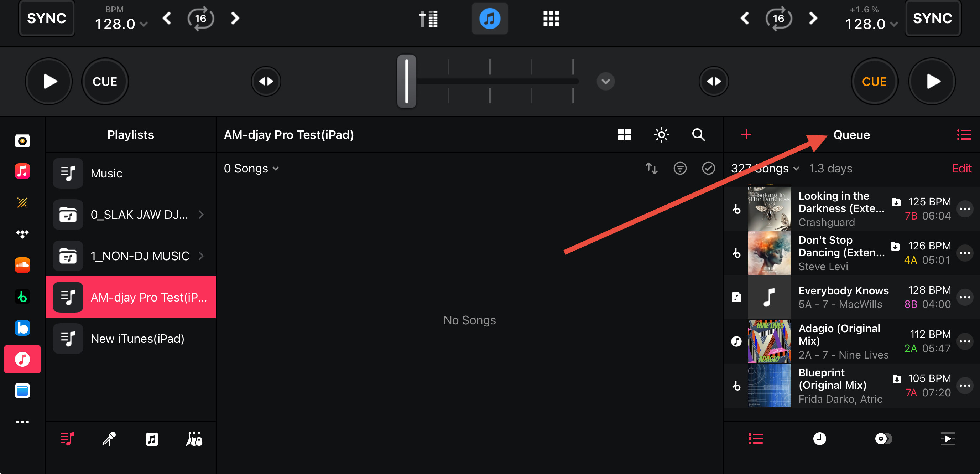This screenshot has height=474, width=980.
Task: Toggle left deck SYNC
Action: tap(47, 18)
